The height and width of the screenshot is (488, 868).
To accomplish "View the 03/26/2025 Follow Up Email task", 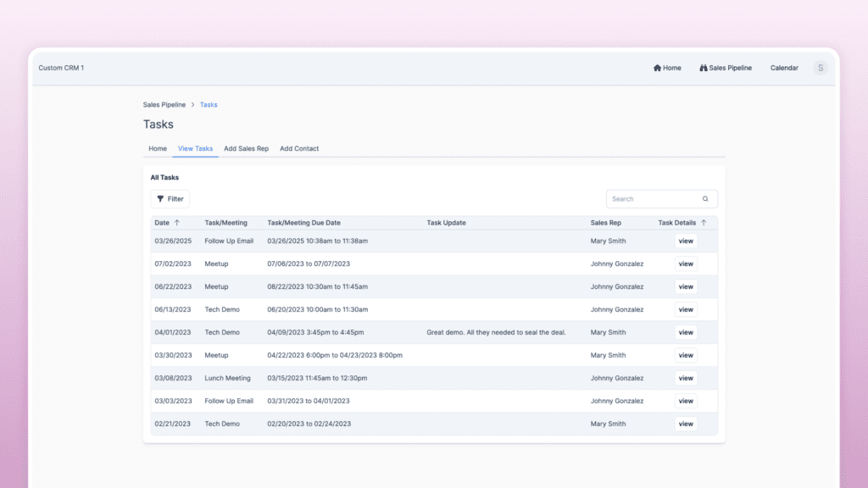I will pyautogui.click(x=686, y=241).
